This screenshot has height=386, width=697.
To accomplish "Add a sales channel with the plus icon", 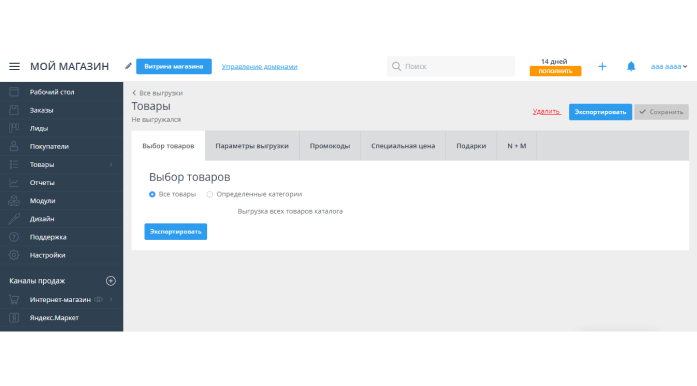I will [x=111, y=281].
